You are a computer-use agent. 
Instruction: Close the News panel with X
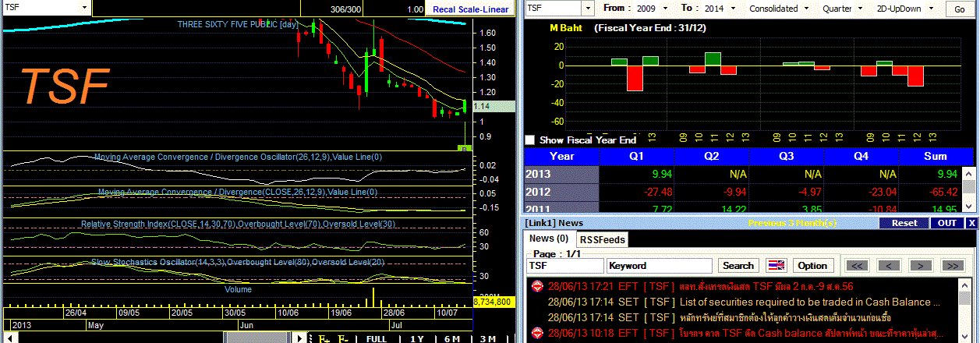pyautogui.click(x=971, y=223)
